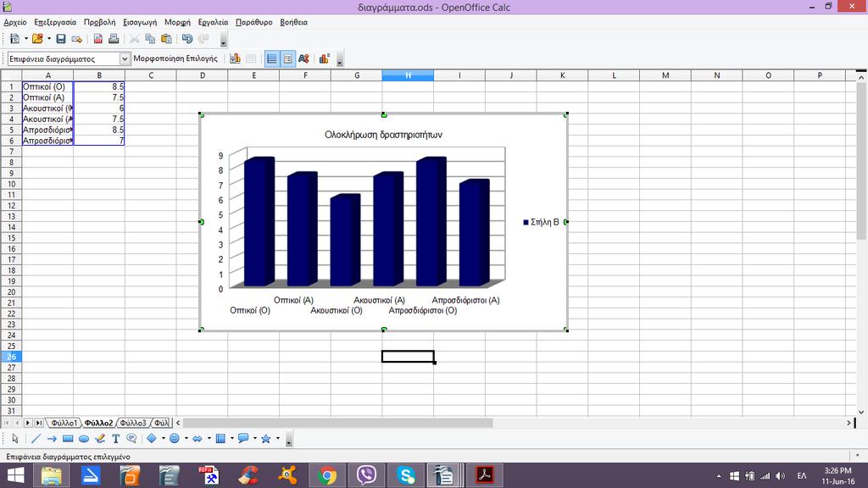Open the Μορφή menu
The image size is (868, 488).
(177, 22)
